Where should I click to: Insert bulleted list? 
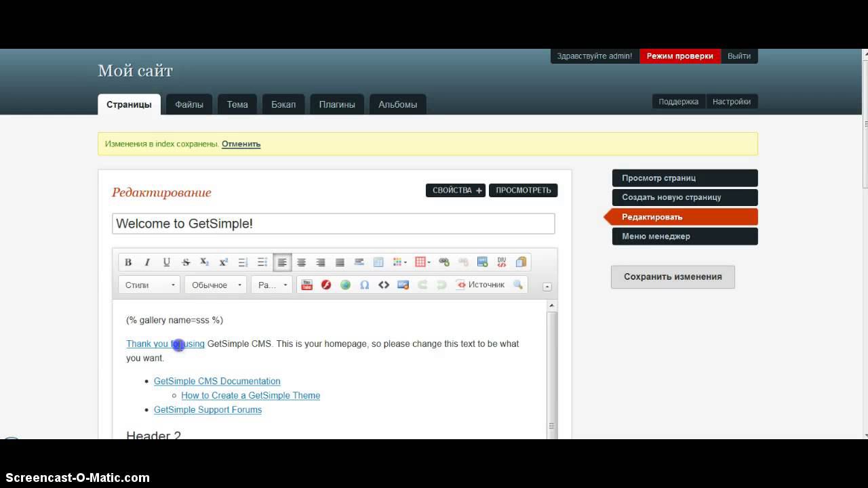262,262
